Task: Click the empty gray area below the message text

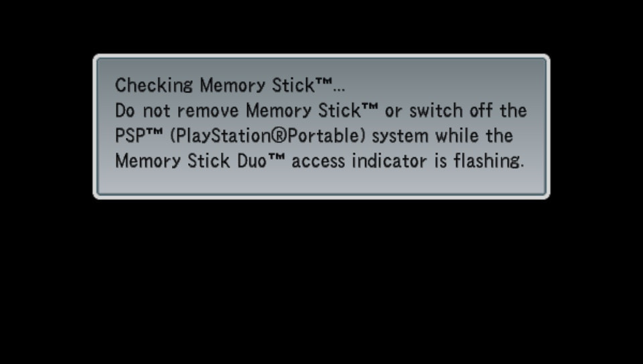Action: [x=321, y=182]
